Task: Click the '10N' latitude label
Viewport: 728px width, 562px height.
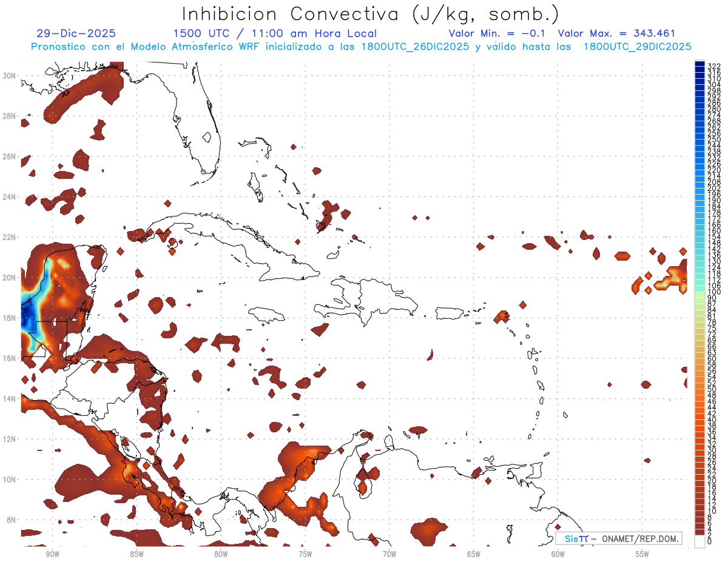Action: coord(8,480)
